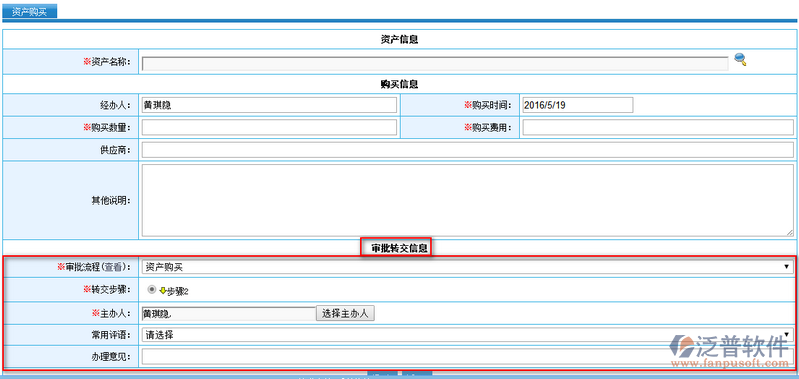
Task: Click the 购买费用 input box
Action: (x=658, y=127)
